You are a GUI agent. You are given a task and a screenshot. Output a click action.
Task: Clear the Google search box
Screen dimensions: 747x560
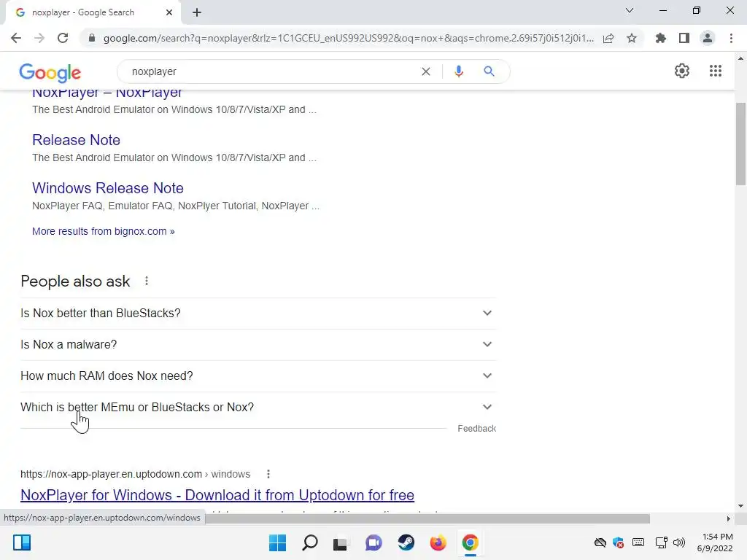coord(426,71)
